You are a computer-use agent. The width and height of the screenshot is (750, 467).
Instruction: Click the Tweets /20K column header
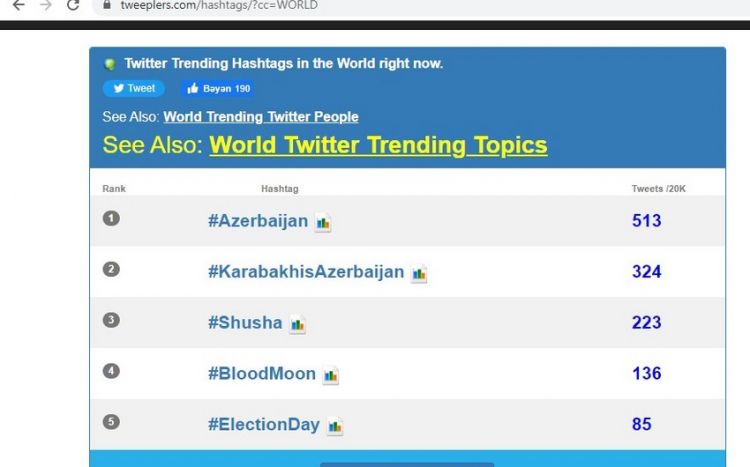pos(659,189)
